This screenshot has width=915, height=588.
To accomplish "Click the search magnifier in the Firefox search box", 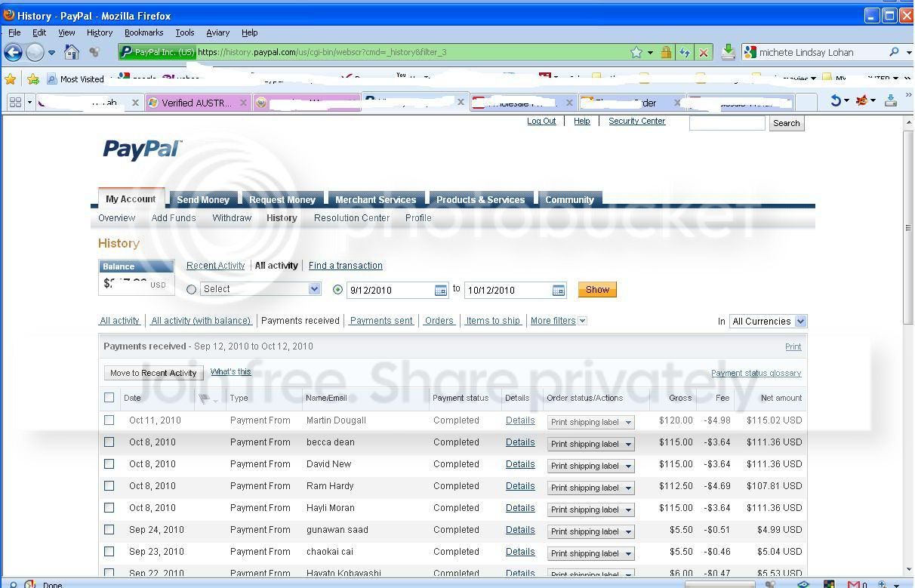I will 894,52.
